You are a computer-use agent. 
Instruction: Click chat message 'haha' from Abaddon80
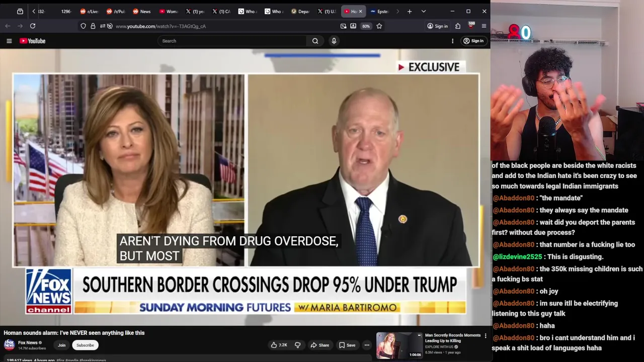point(547,326)
